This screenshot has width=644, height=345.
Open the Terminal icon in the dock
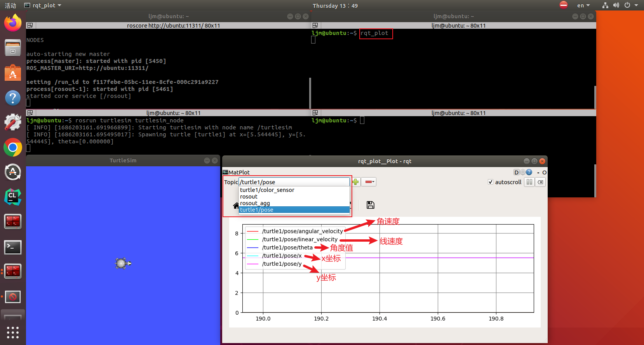point(13,247)
